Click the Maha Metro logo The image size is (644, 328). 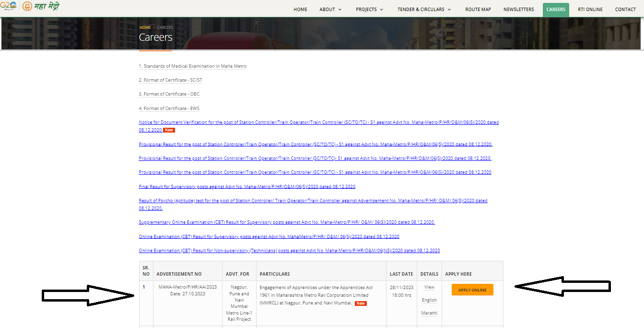pyautogui.click(x=42, y=6)
